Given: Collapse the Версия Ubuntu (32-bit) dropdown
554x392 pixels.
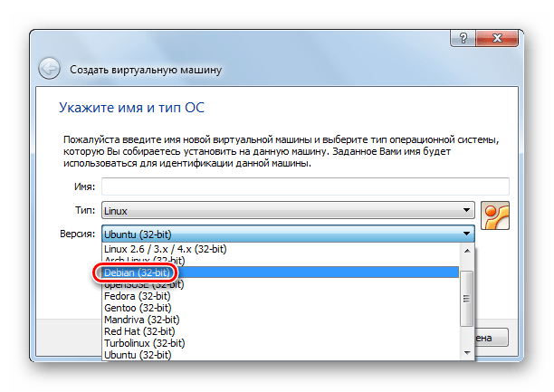Looking at the screenshot, I should tap(288, 234).
